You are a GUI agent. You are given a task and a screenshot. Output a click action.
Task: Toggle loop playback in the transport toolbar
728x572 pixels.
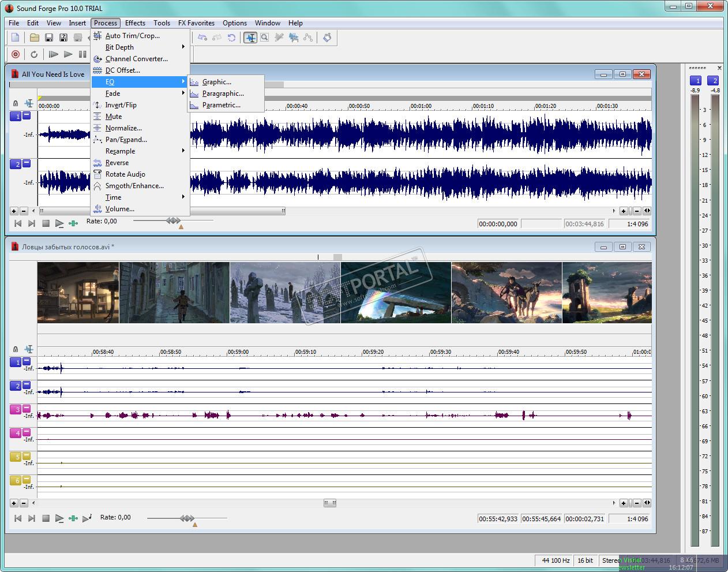(34, 54)
